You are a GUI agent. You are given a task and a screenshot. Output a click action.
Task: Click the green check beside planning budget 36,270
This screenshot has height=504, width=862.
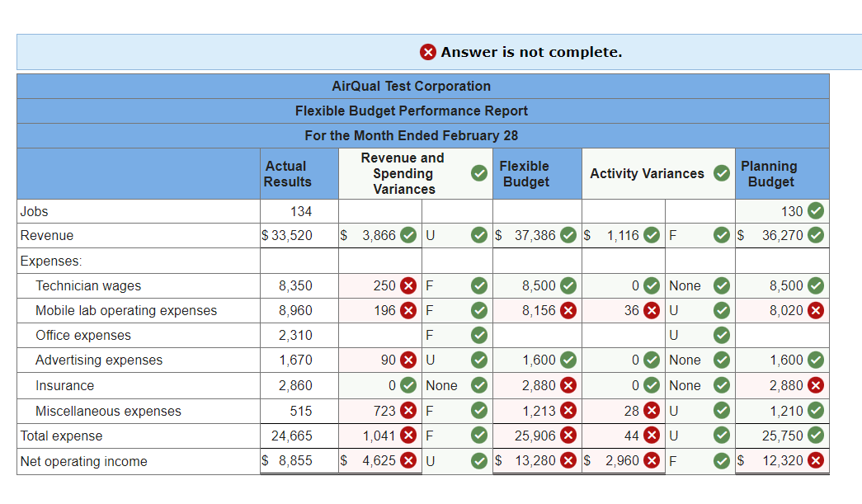click(816, 235)
